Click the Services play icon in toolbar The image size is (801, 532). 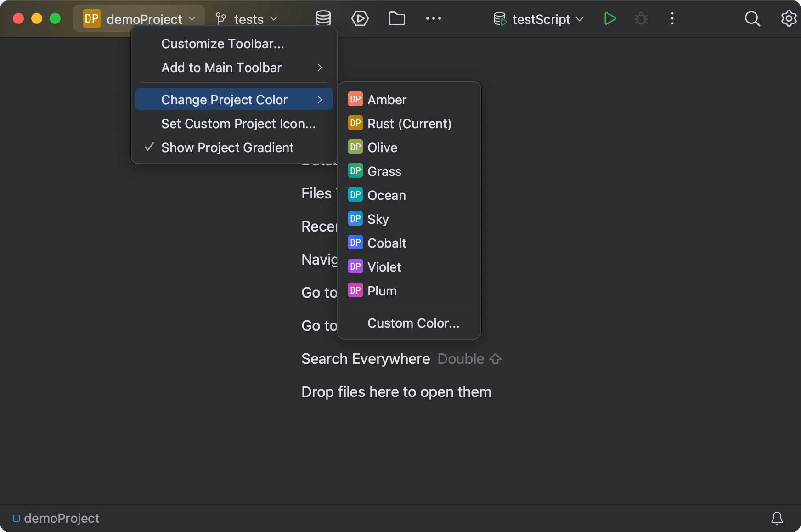pyautogui.click(x=360, y=18)
